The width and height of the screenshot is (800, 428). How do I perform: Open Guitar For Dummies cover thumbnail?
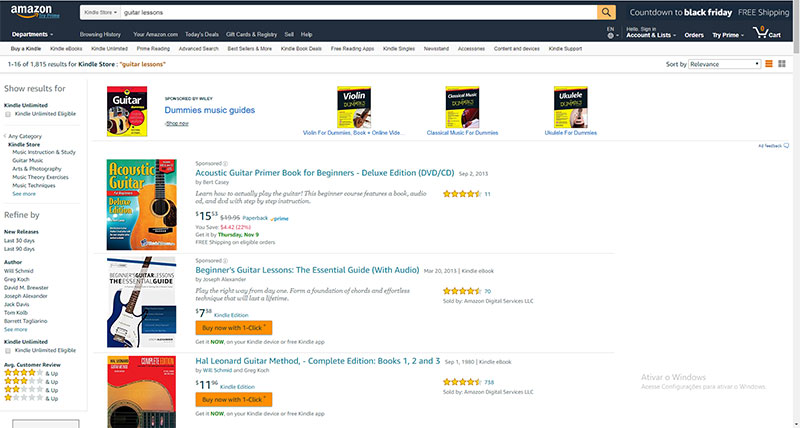pyautogui.click(x=127, y=111)
